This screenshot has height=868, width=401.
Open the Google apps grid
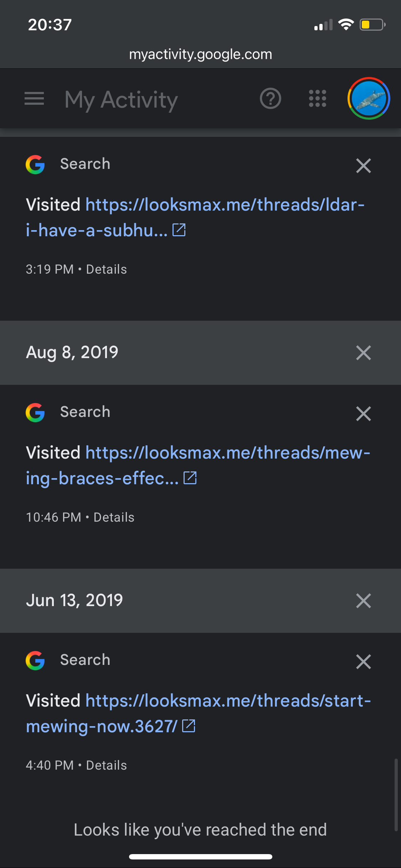317,99
